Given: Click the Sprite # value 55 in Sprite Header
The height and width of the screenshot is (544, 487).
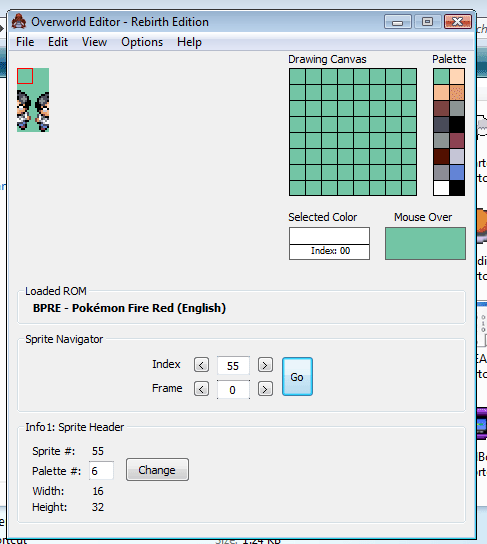Looking at the screenshot, I should point(98,451).
